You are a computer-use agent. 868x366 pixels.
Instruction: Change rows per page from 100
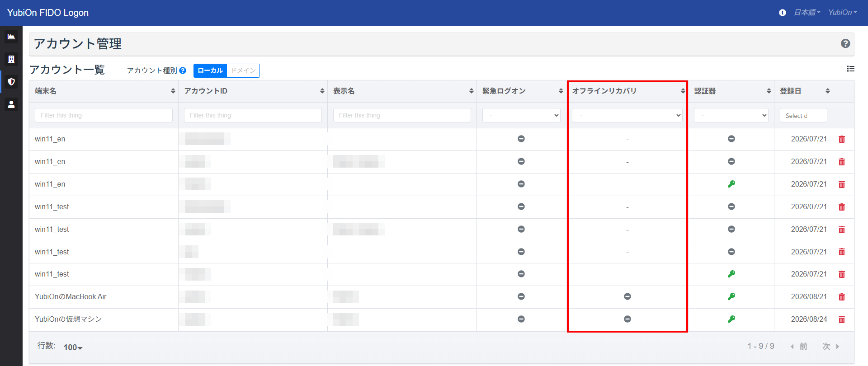click(73, 347)
